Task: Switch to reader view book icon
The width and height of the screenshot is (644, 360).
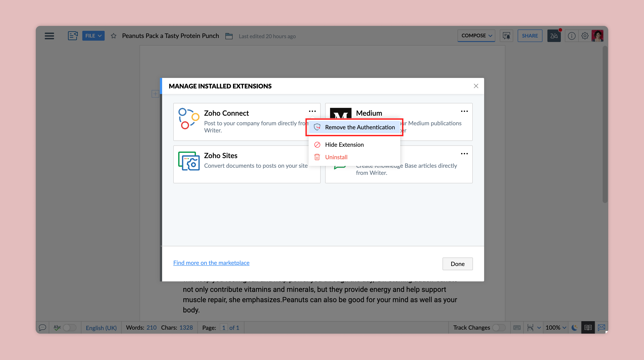Action: tap(588, 328)
